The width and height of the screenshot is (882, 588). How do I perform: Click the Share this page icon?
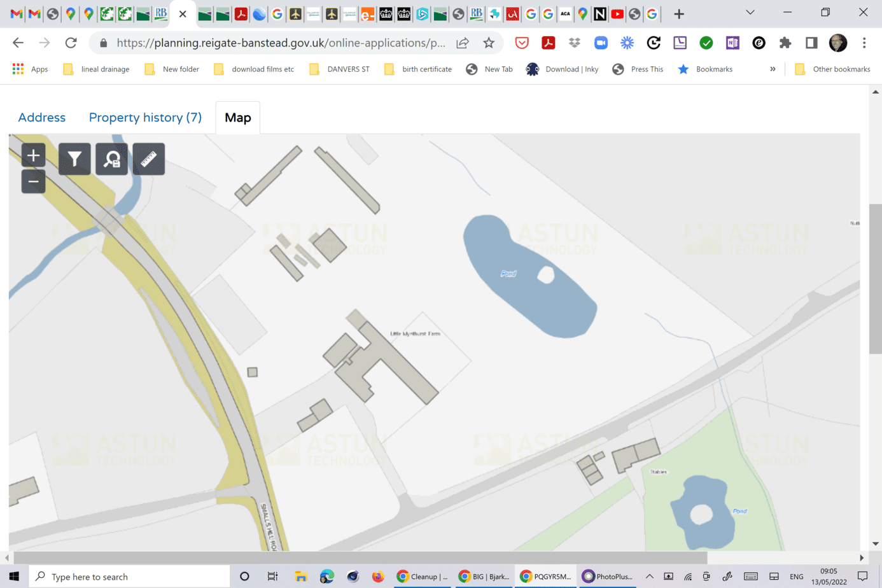[463, 43]
